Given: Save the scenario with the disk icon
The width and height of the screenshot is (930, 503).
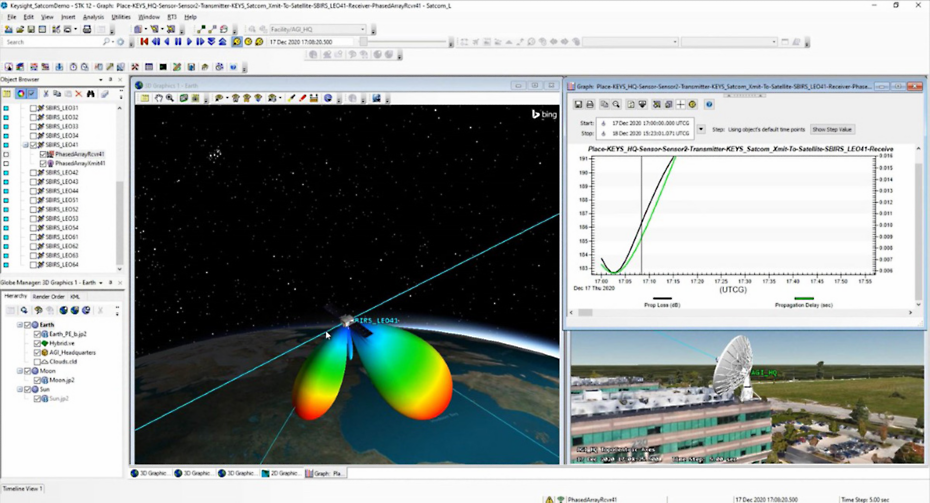Looking at the screenshot, I should point(31,29).
